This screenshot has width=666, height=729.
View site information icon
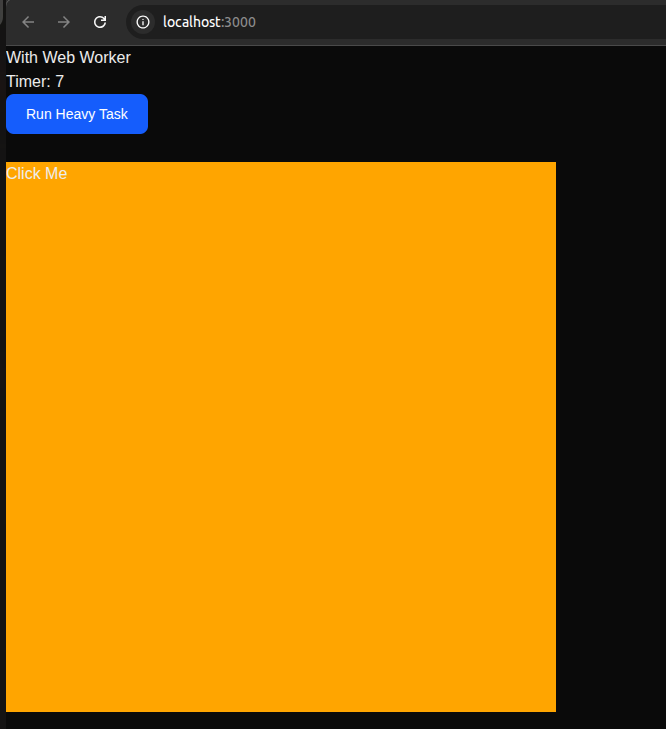coord(143,22)
